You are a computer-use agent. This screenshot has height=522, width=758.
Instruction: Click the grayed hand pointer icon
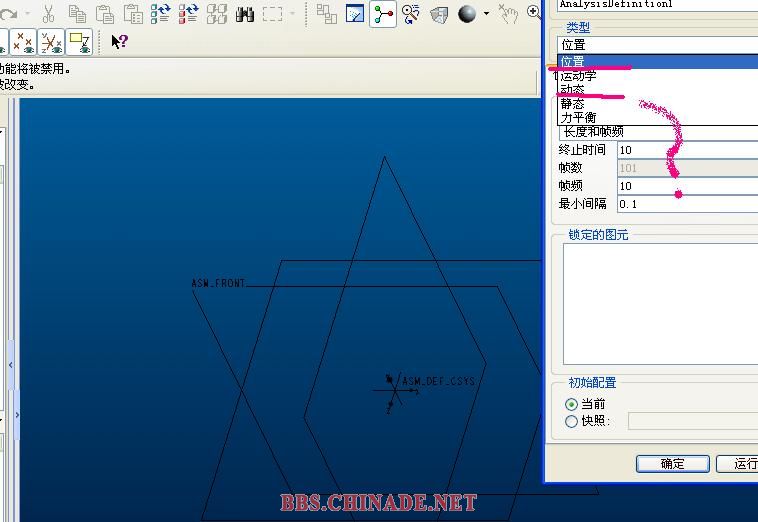point(508,14)
